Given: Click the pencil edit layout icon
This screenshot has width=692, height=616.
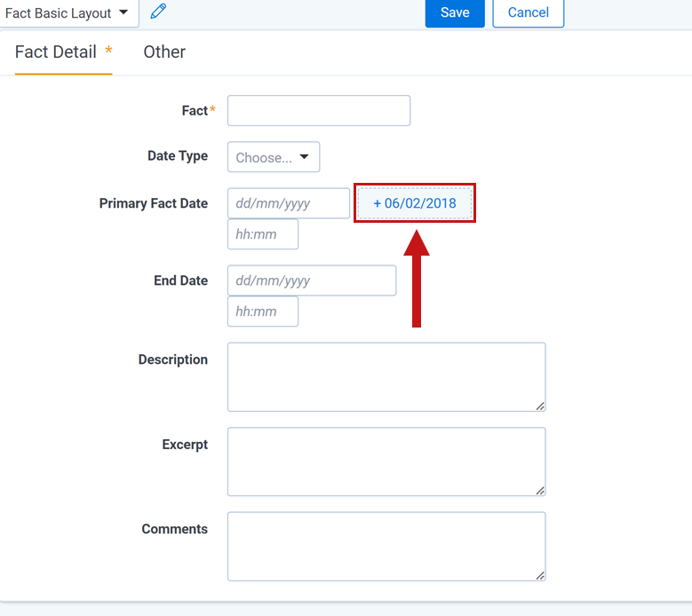Looking at the screenshot, I should (158, 11).
